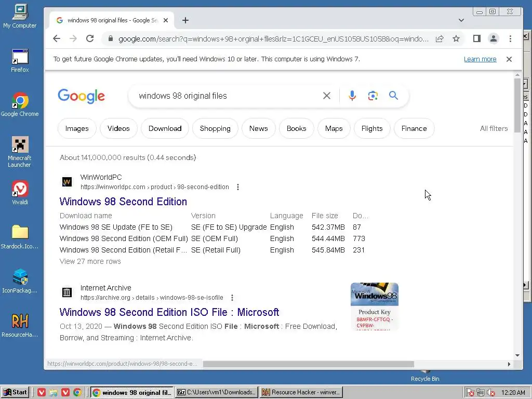Go back to the previous page
The image size is (532, 399).
click(x=57, y=38)
